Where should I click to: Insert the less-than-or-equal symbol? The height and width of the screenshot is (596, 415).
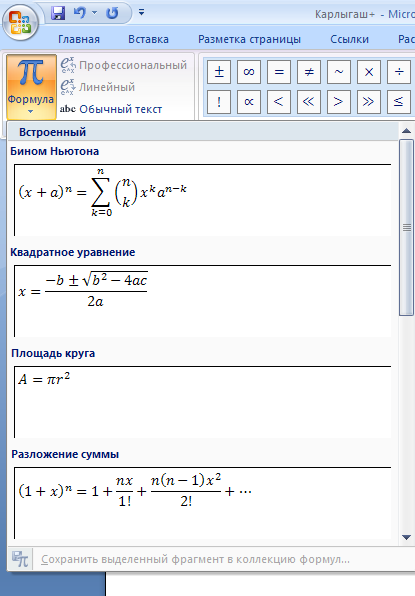coord(399,102)
